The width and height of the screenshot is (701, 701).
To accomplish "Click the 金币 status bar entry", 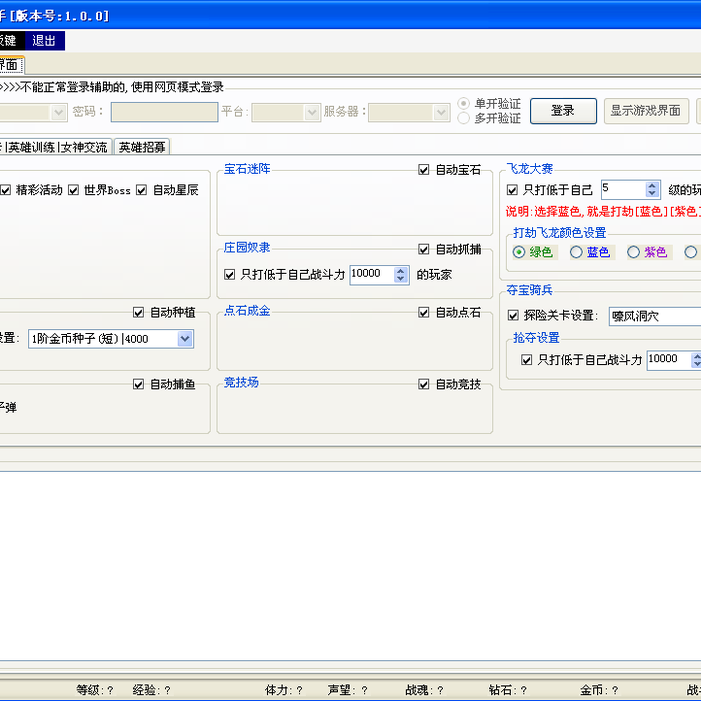I will tap(600, 690).
